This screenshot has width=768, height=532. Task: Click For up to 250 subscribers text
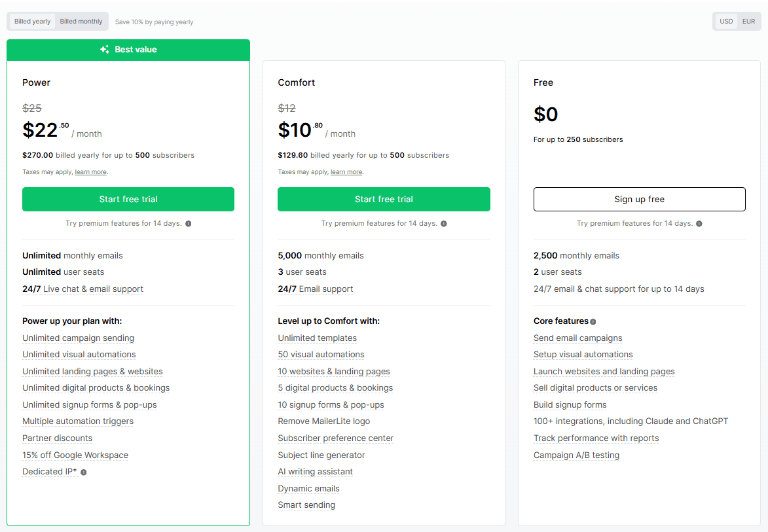(x=578, y=139)
